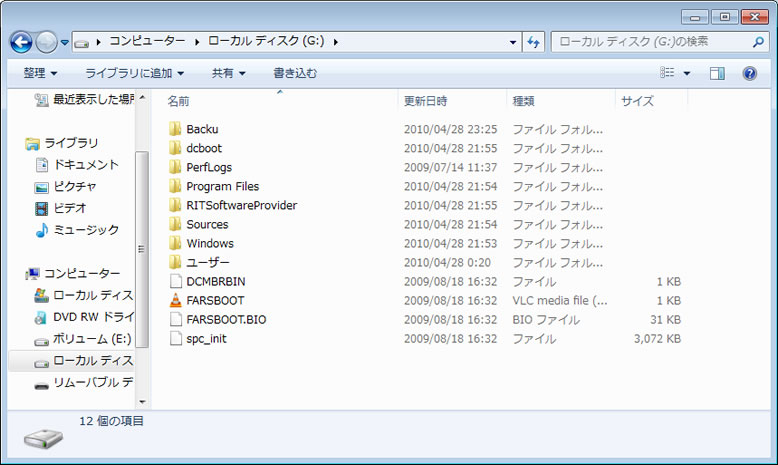Select the Program Files folder icon
The image size is (778, 465).
(175, 186)
